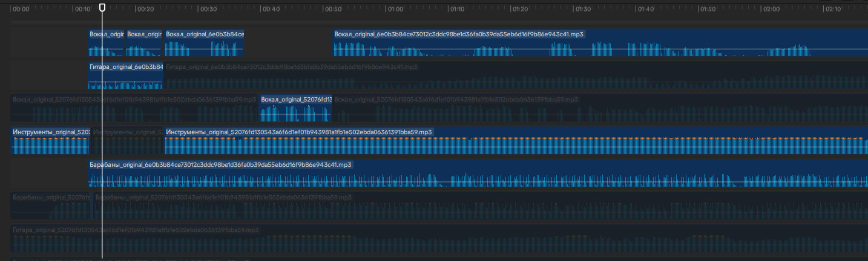Select the highlighted Барабаны_original_6e0b3b84ce73012c clip
Image resolution: width=868 pixels, height=261 pixels.
point(478,173)
